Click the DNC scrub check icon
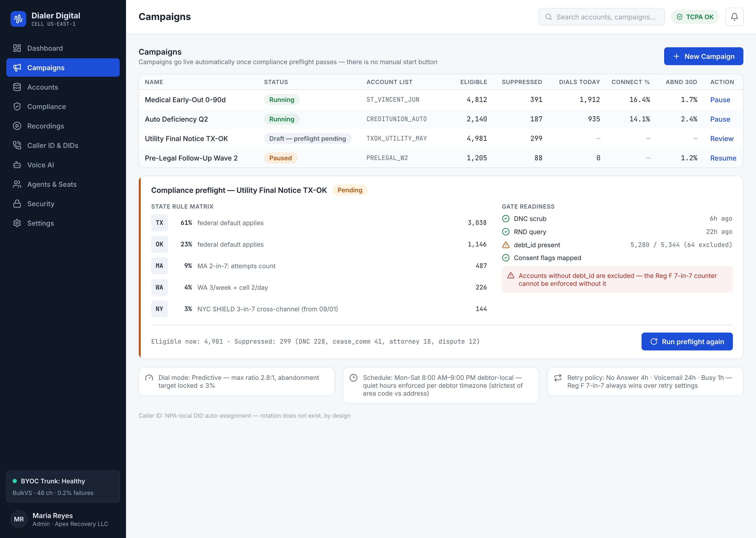This screenshot has width=756, height=538. (x=506, y=219)
